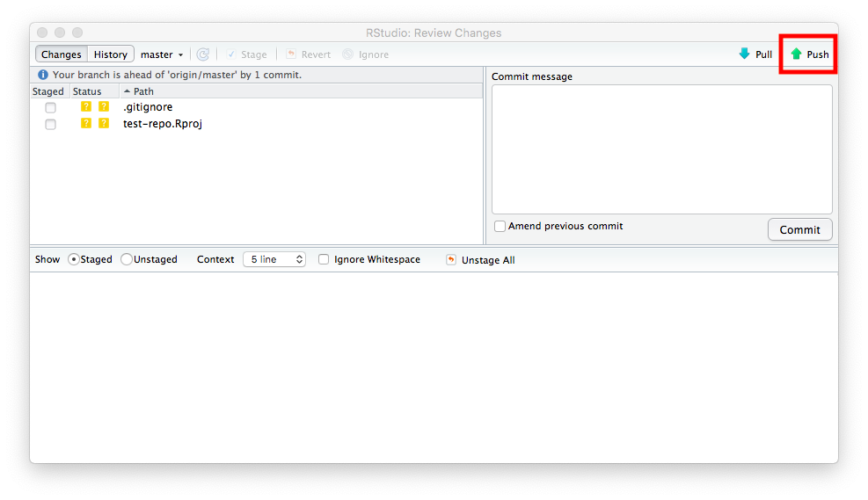The image size is (868, 500).
Task: Enable Amend previous commit checkbox
Action: [x=500, y=227]
